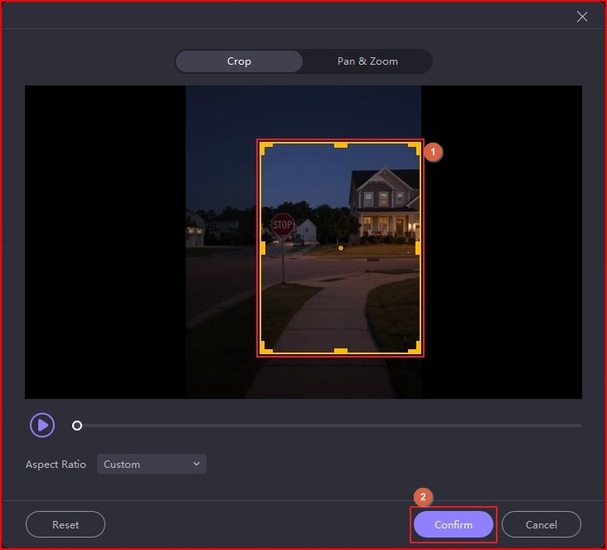Click the crop center point dot
The width and height of the screenshot is (607, 550).
click(341, 248)
